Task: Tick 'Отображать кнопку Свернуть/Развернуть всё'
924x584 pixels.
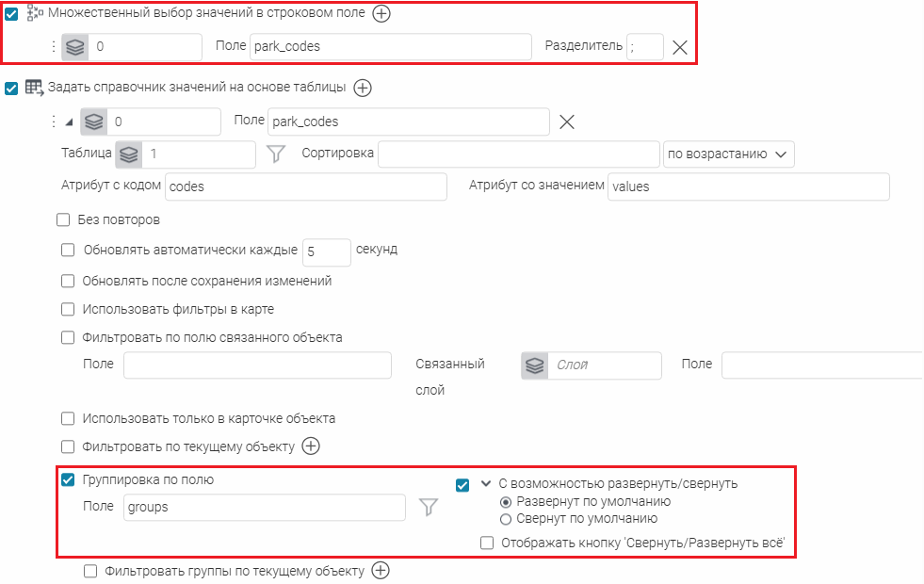Action: pyautogui.click(x=487, y=543)
